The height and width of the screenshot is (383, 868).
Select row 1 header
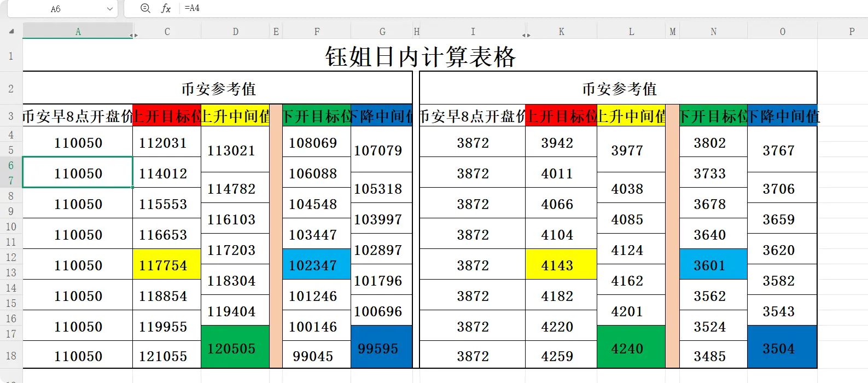point(11,56)
